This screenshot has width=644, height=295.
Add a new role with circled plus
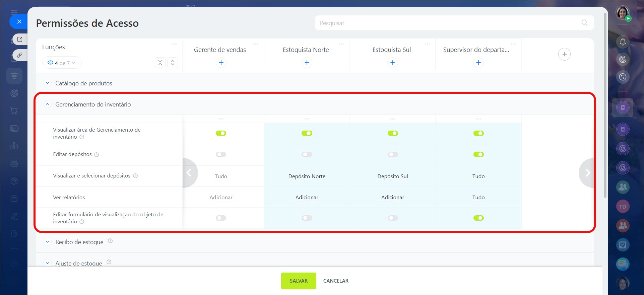(x=564, y=54)
